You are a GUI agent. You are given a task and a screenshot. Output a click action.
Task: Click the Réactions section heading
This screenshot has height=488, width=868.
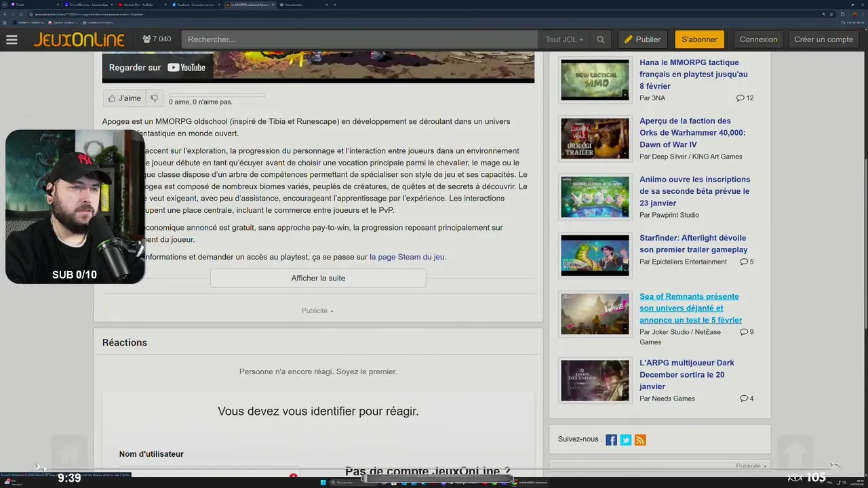coord(125,342)
